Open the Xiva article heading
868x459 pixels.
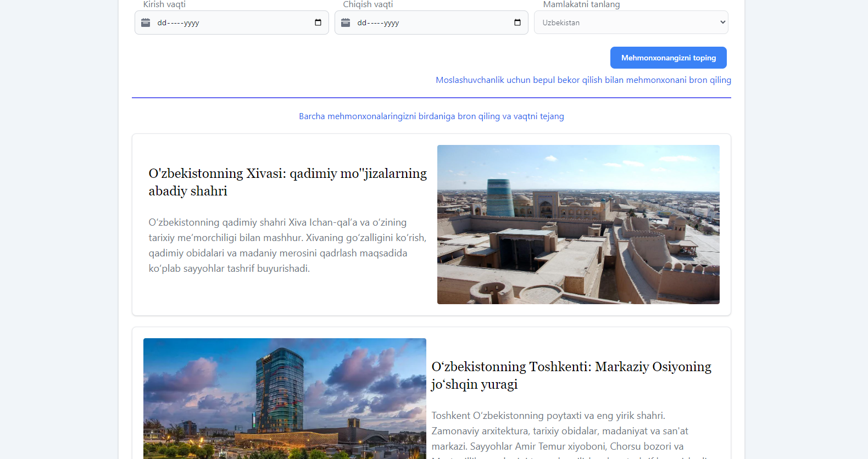[x=288, y=182]
